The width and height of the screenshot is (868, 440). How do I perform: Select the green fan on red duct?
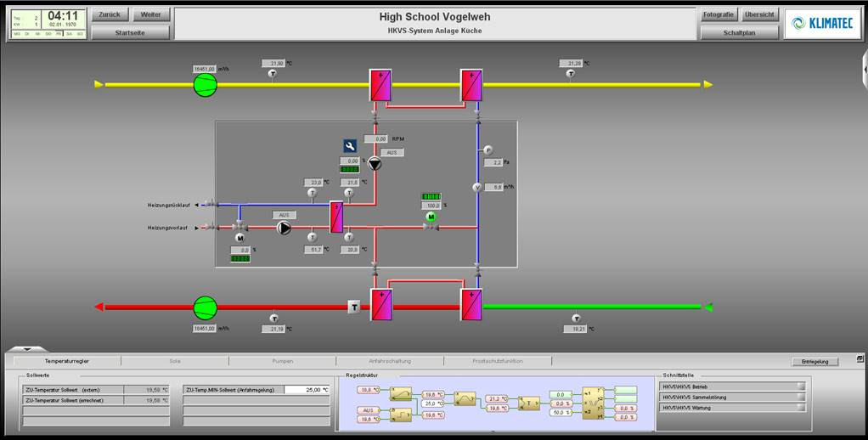[205, 307]
